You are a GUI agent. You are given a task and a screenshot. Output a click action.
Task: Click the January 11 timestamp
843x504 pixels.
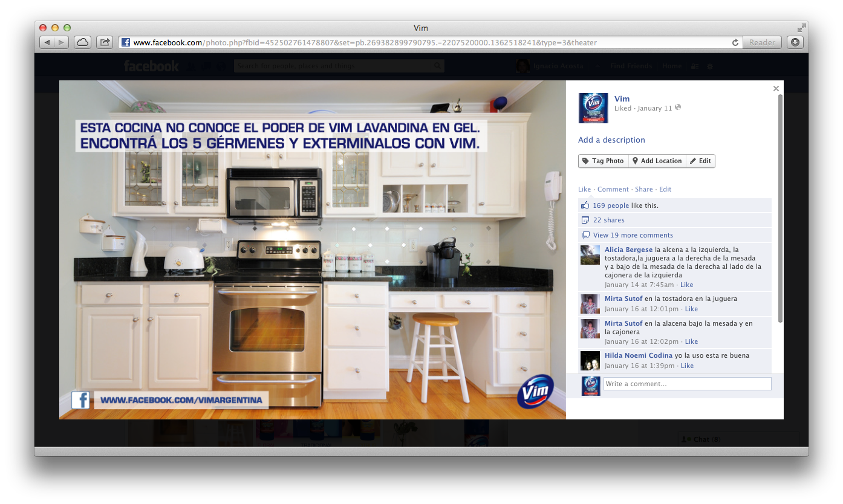(654, 108)
